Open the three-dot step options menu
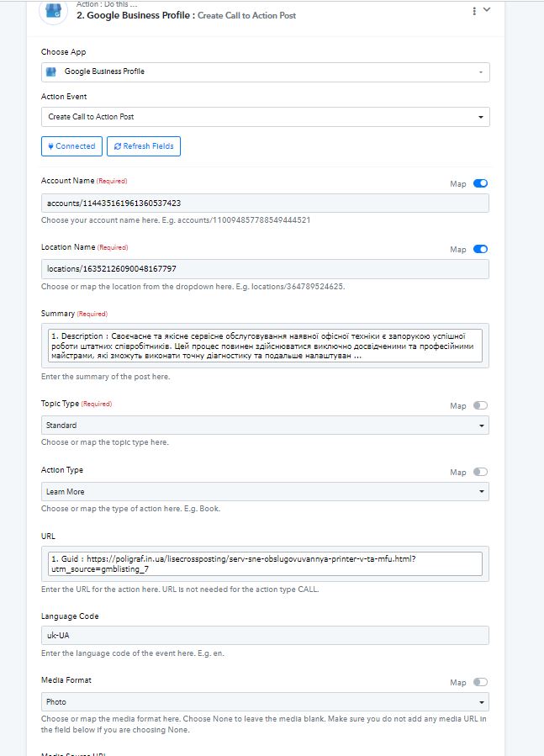Image resolution: width=544 pixels, height=756 pixels. (x=474, y=11)
